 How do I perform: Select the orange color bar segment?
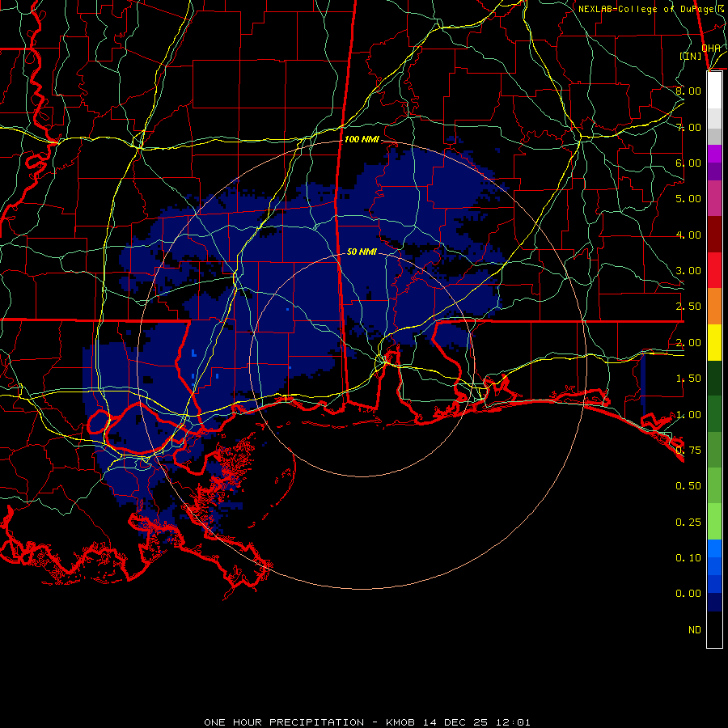[714, 306]
